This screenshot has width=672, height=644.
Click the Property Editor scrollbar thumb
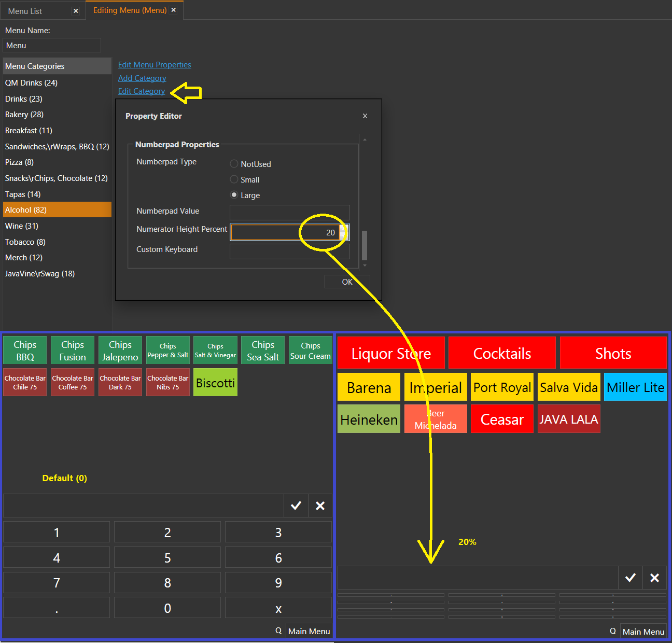point(365,245)
